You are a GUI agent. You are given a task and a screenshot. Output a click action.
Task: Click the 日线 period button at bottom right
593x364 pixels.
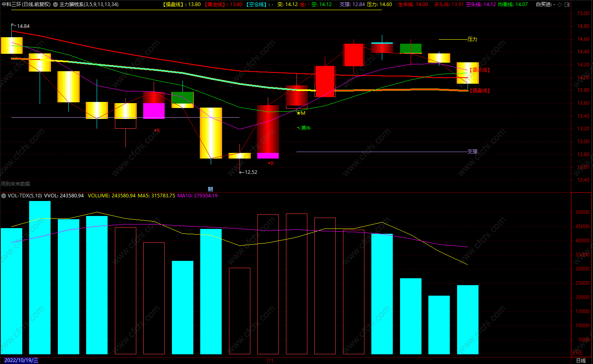coord(581,360)
